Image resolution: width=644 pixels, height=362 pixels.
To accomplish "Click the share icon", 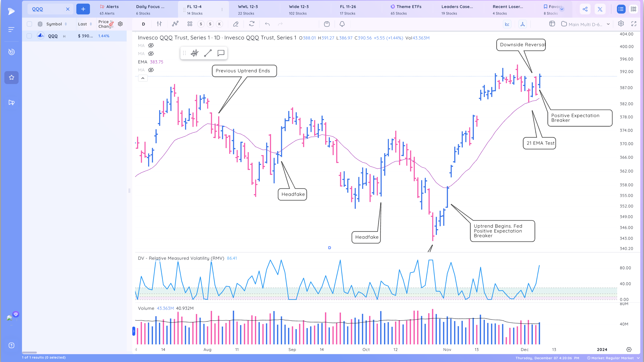I will (x=585, y=9).
